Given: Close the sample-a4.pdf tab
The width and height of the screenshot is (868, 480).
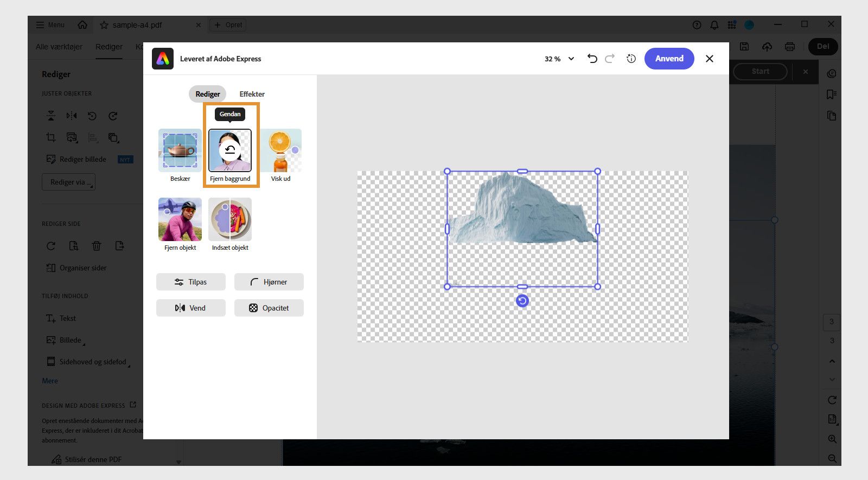Looking at the screenshot, I should (x=198, y=25).
